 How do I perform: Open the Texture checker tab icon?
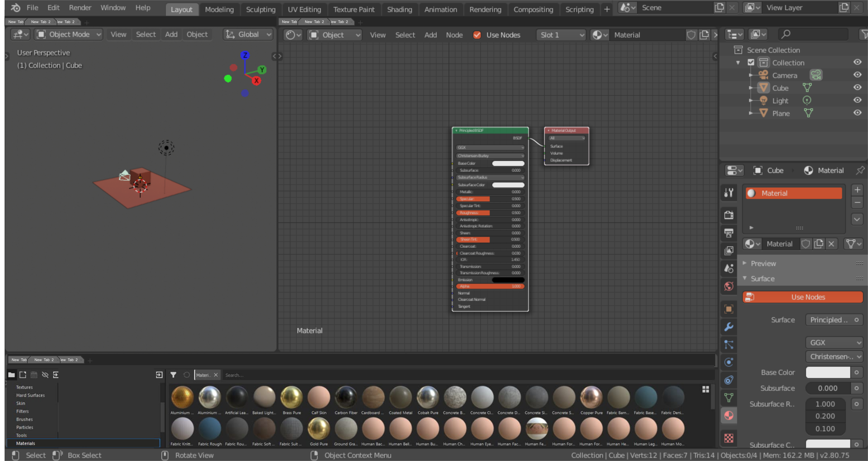(x=729, y=438)
